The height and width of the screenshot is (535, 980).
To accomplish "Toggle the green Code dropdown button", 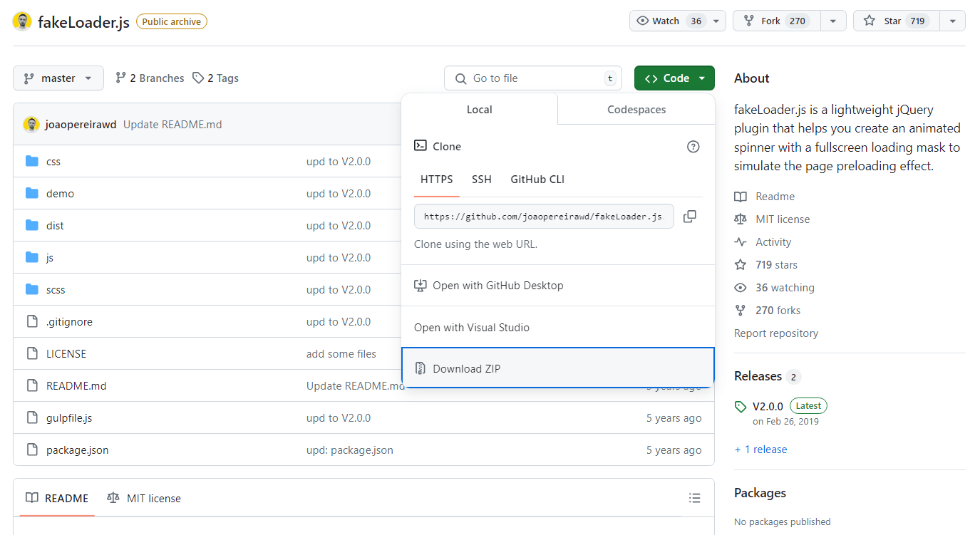I will (674, 78).
